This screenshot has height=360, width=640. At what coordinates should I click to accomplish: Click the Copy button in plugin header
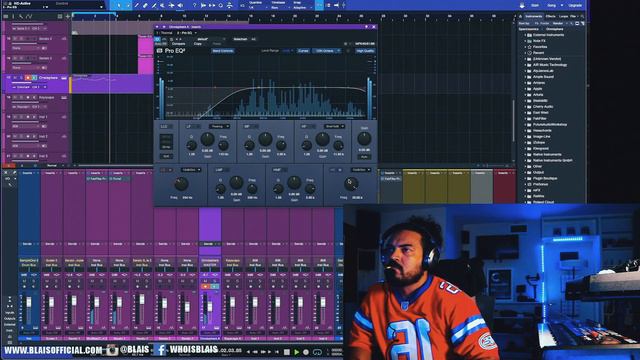[x=198, y=44]
